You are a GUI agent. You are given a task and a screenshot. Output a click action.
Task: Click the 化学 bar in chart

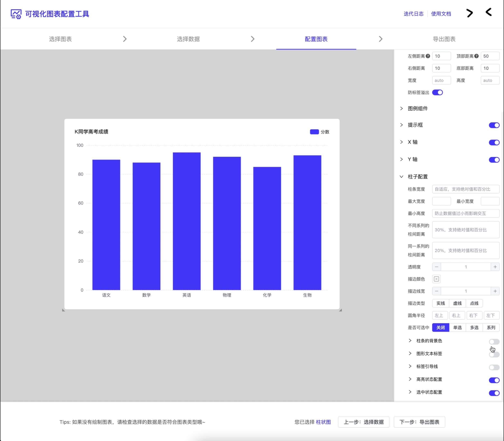point(267,228)
